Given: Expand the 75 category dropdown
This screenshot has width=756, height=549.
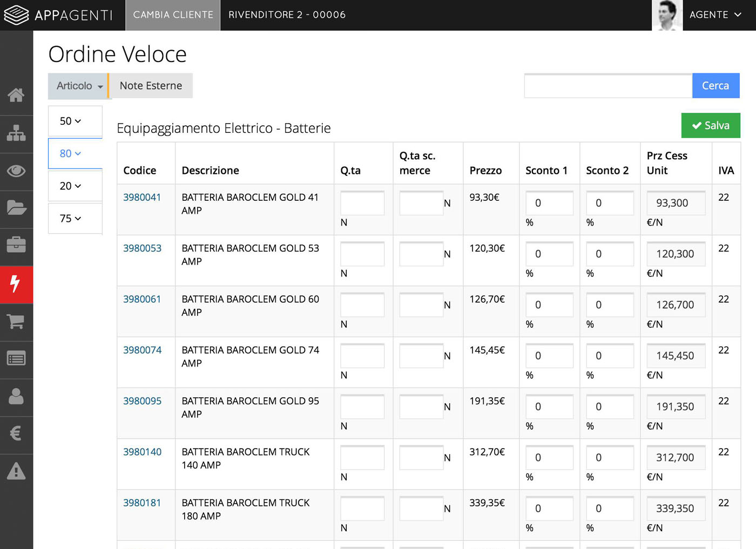Looking at the screenshot, I should (75, 218).
